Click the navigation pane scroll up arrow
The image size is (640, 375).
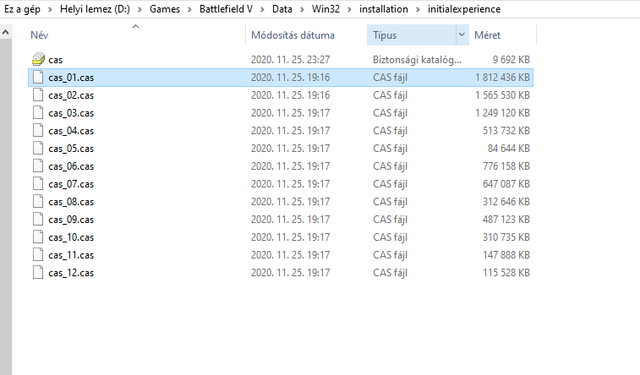click(6, 32)
